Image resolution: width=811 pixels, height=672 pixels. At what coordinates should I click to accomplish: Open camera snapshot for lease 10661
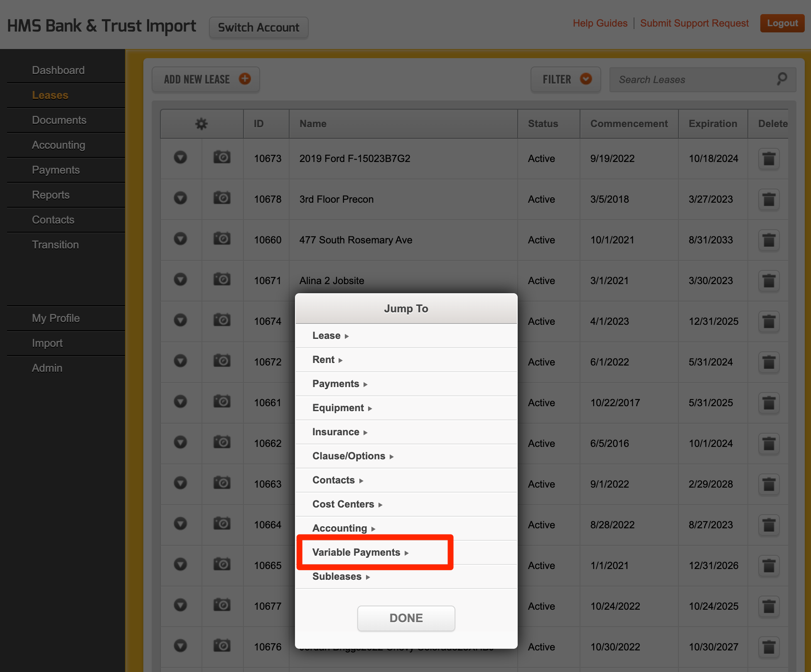(222, 402)
